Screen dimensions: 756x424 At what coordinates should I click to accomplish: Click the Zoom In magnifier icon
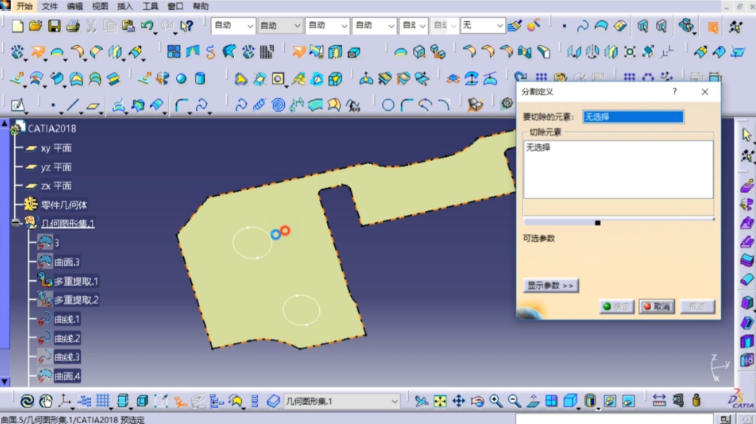pyautogui.click(x=496, y=401)
